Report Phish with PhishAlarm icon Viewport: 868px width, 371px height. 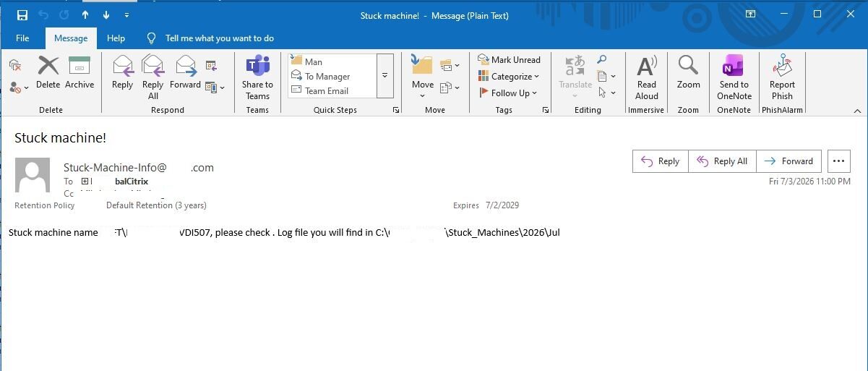coord(782,77)
